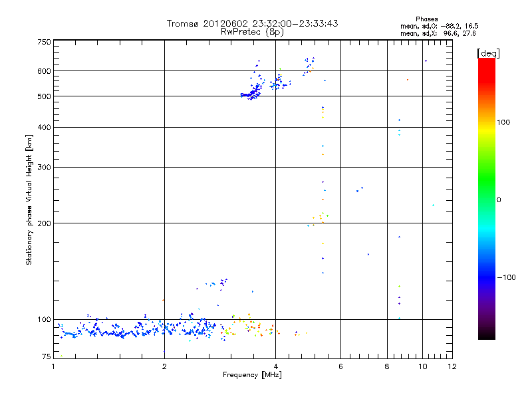Click the colorbar tick label '0'
Viewport: 532px width, 399px height.
pyautogui.click(x=499, y=200)
